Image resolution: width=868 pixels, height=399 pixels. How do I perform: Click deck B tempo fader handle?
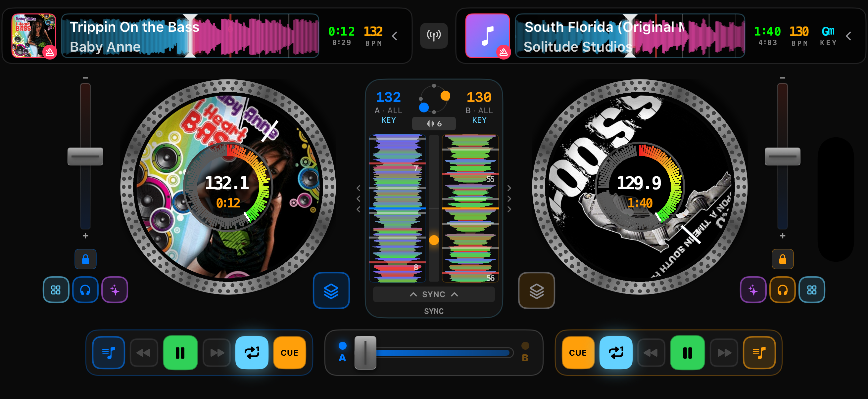tap(782, 156)
